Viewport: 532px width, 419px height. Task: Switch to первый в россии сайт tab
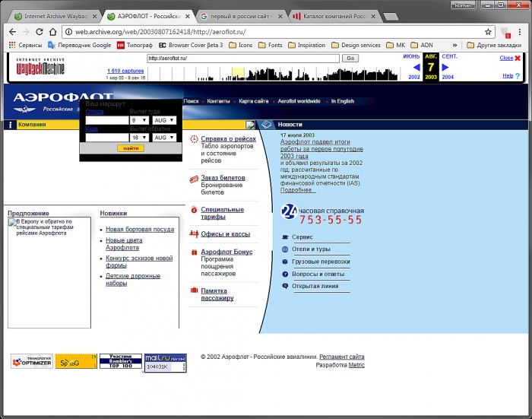point(242,16)
